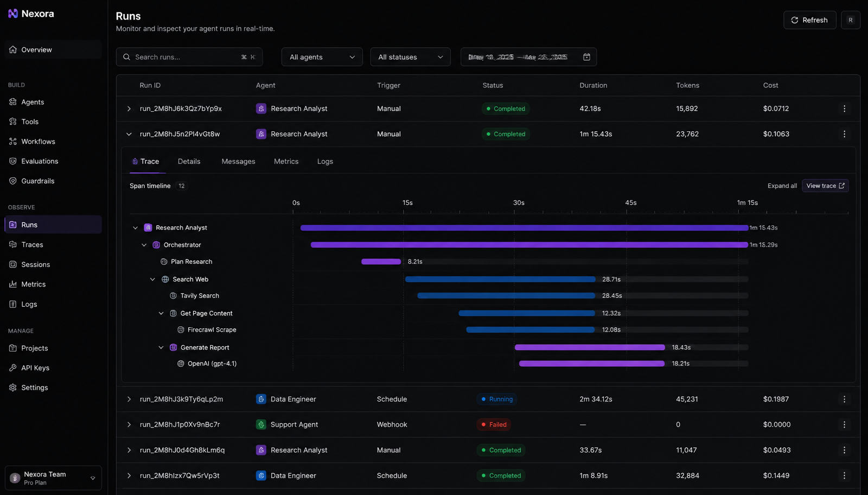Click the Refresh button
Viewport: 868px width, 495px height.
809,20
